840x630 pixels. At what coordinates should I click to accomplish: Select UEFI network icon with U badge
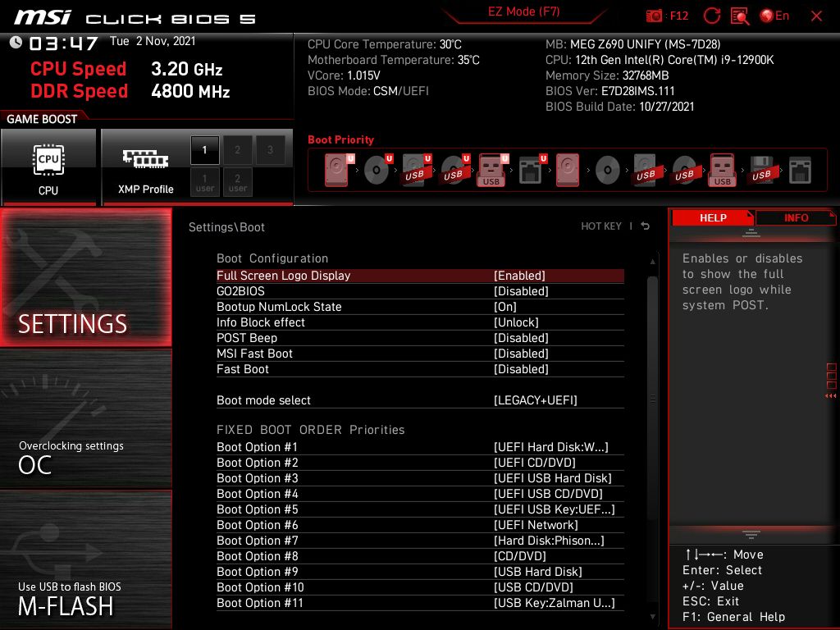click(532, 170)
